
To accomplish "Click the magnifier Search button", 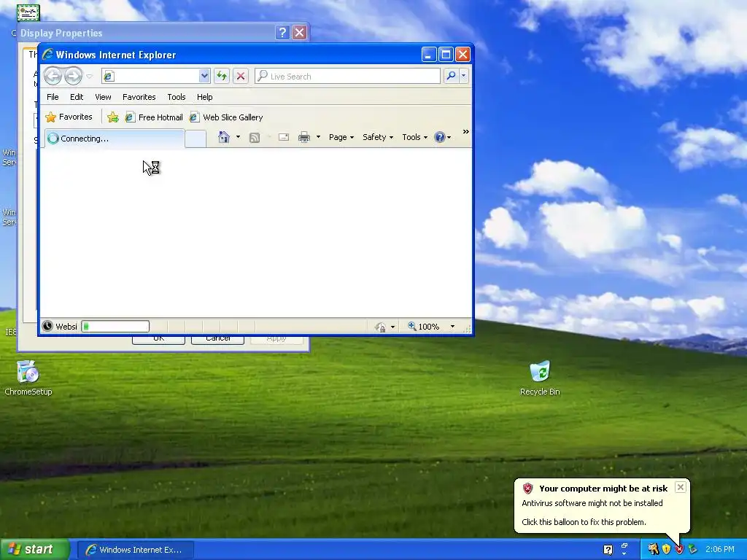I will (x=451, y=76).
